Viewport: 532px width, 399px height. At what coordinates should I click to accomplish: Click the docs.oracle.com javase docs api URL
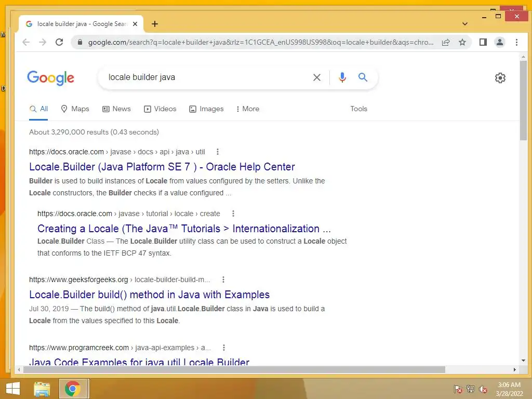point(117,152)
